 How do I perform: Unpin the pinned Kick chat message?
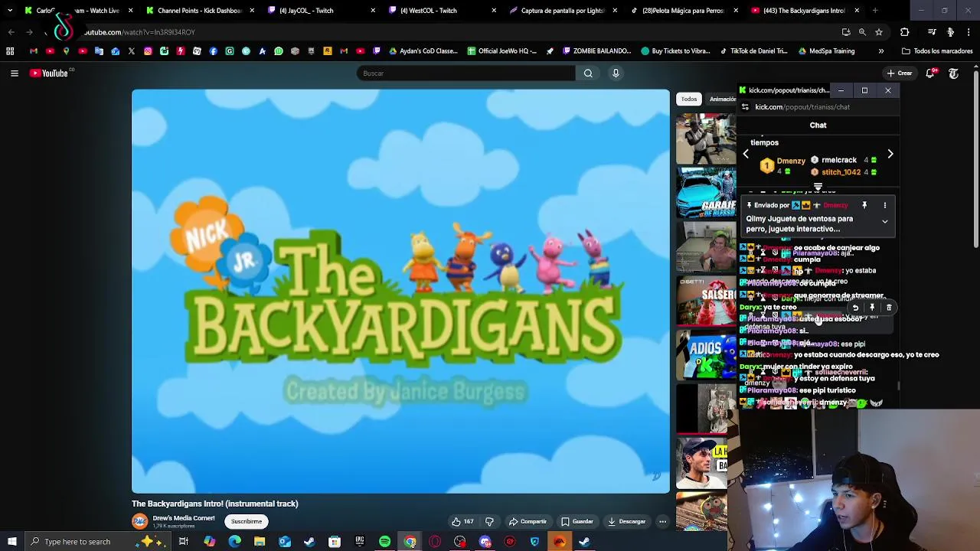pos(864,205)
